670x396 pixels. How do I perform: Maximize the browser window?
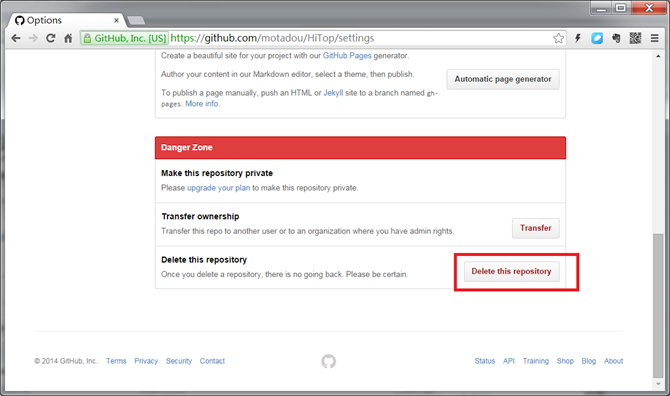[621, 8]
